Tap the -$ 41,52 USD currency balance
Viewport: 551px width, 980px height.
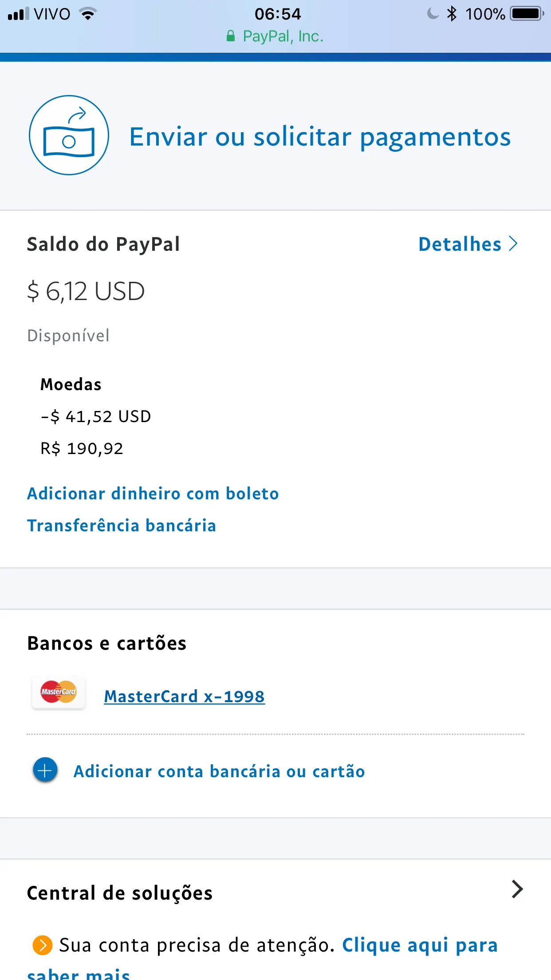click(x=96, y=416)
